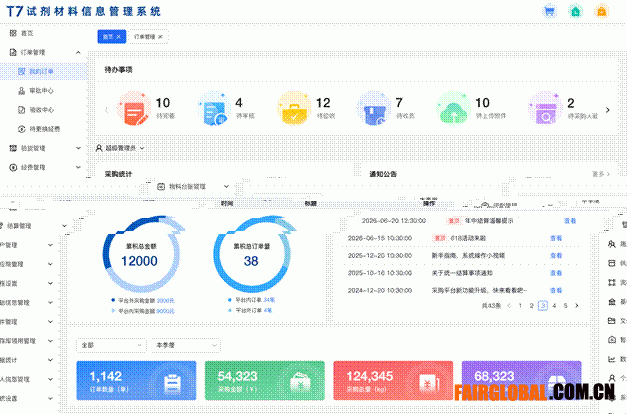
Task: Open the 本季度 period dropdown
Action: (186, 345)
